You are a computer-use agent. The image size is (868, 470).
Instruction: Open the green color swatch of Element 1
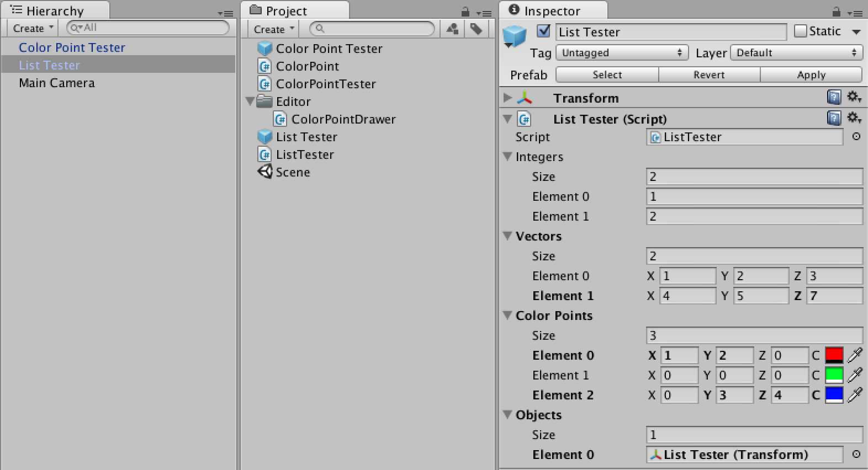834,375
